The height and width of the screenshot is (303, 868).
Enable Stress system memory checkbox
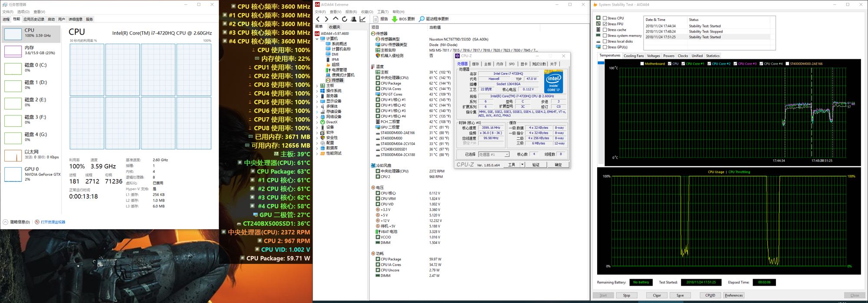point(605,36)
